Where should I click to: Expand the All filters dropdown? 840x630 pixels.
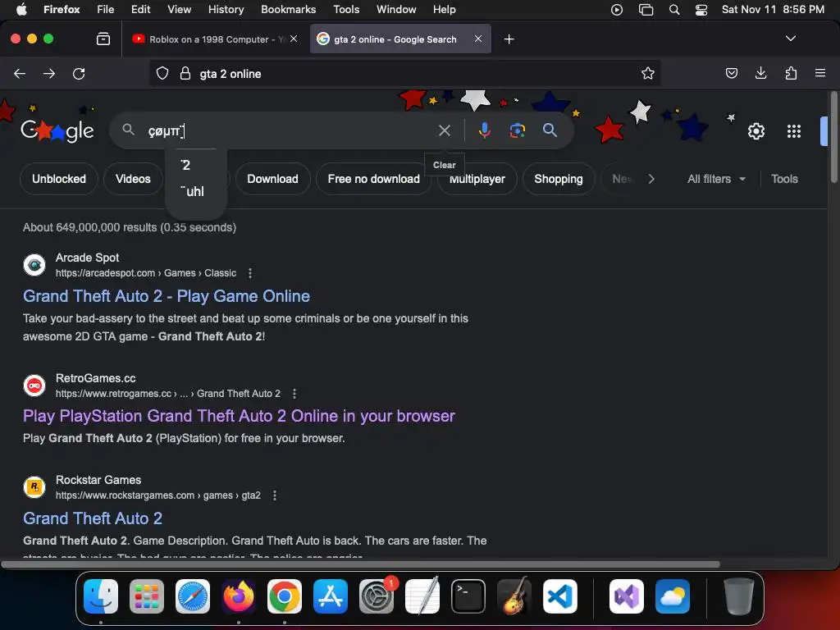click(716, 179)
